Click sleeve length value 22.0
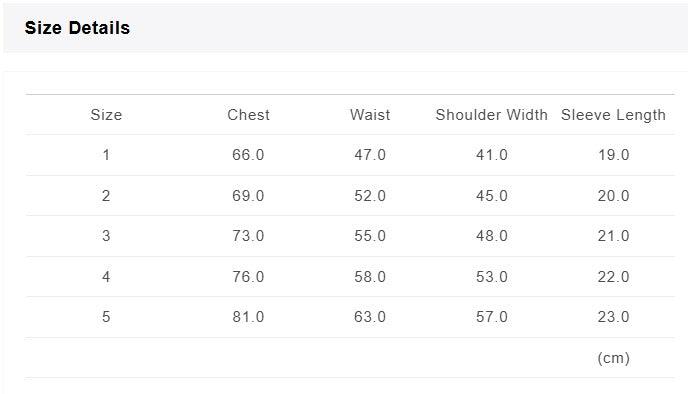This screenshot has height=394, width=688. click(613, 277)
